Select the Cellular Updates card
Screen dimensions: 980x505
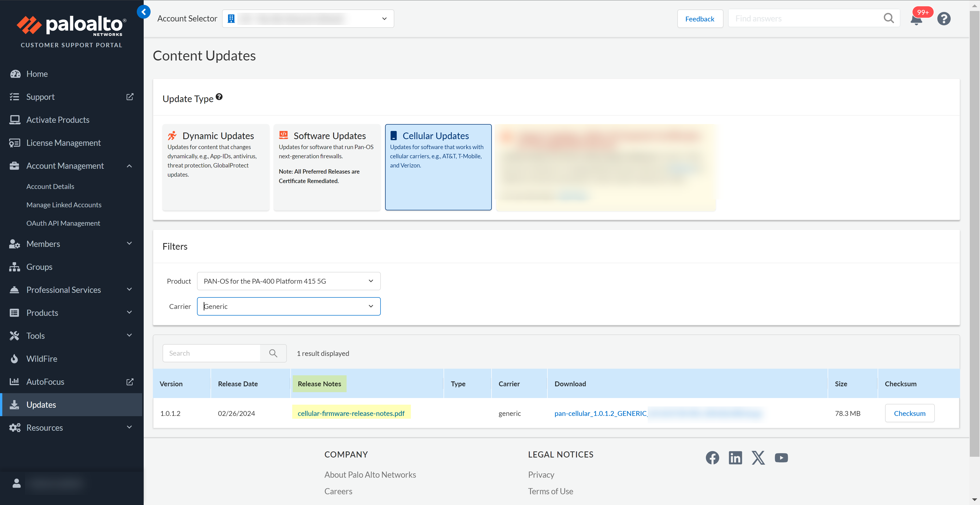coord(438,167)
